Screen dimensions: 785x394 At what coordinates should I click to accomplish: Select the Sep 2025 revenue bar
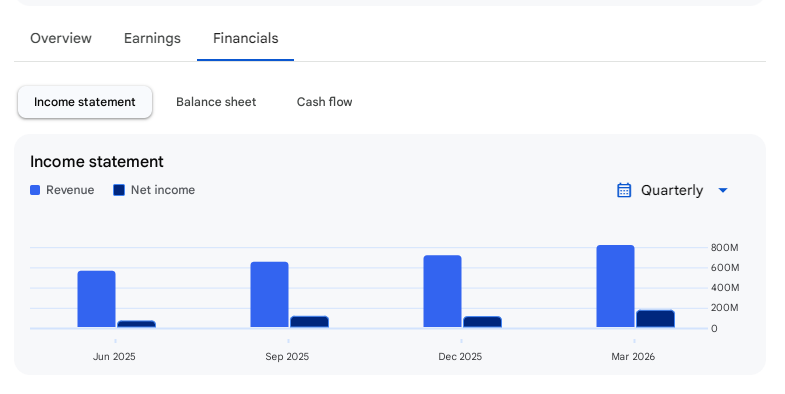pyautogui.click(x=269, y=295)
